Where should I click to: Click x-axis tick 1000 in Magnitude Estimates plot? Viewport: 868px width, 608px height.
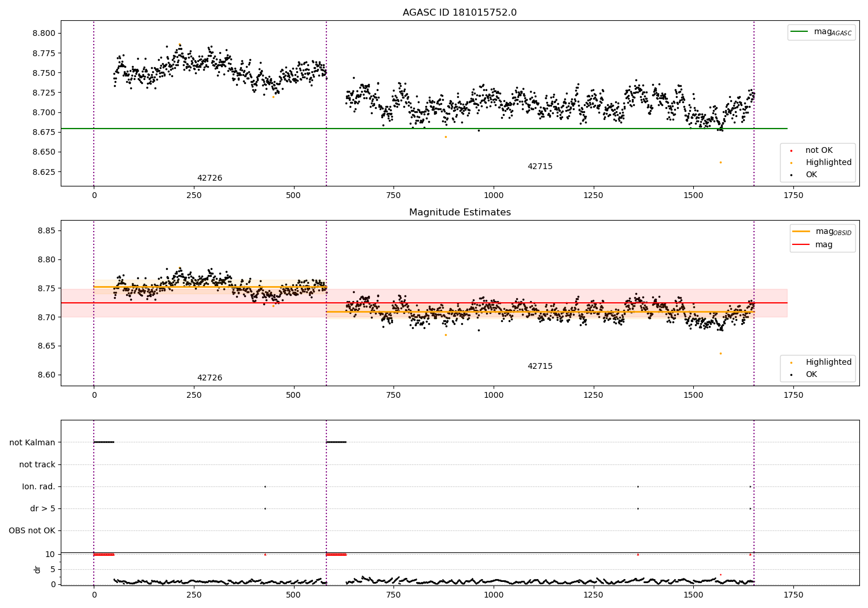pos(494,395)
